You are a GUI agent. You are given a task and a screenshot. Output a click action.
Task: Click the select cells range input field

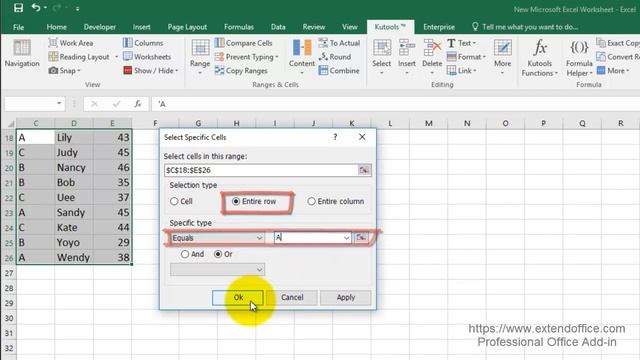click(x=261, y=170)
